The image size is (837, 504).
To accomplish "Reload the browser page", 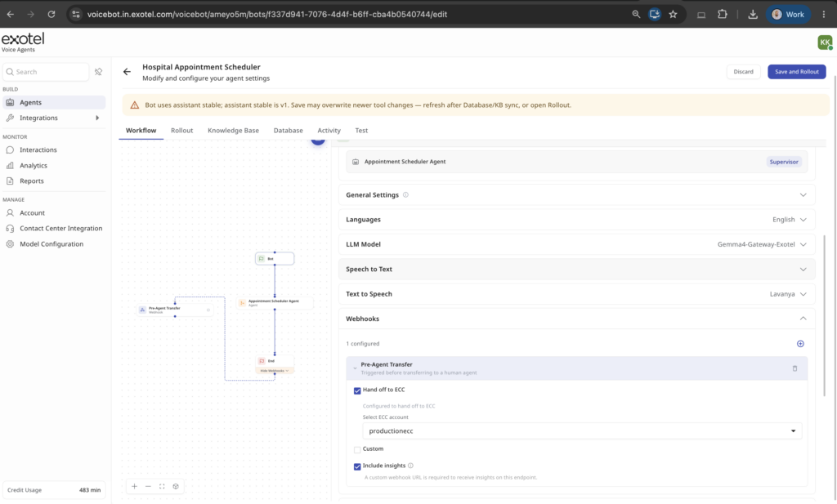I will coord(51,15).
